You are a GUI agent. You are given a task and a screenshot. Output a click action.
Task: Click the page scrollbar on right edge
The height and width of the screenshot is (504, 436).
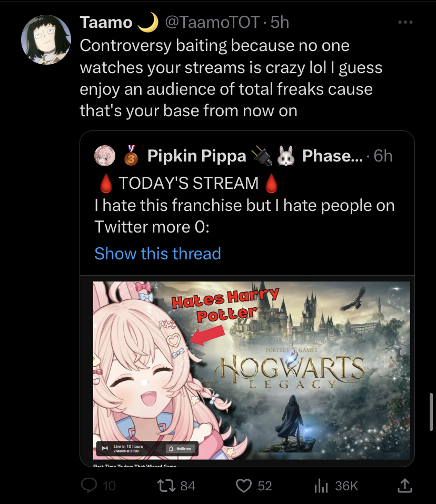431,411
